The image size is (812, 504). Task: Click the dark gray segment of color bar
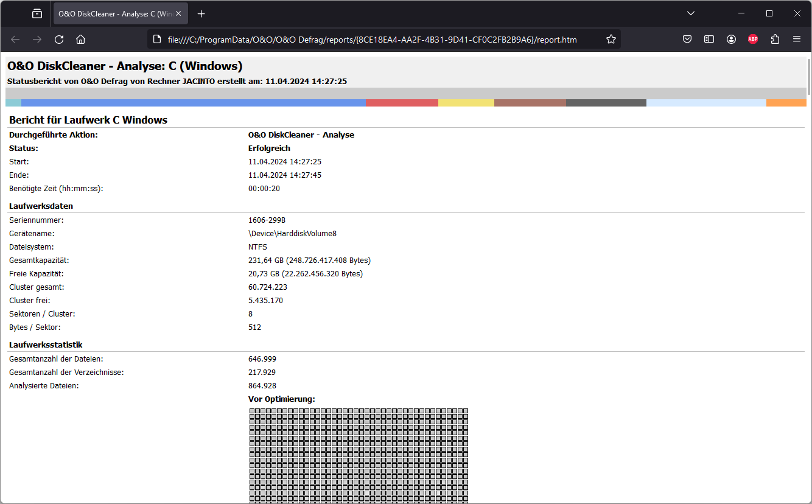click(x=606, y=103)
